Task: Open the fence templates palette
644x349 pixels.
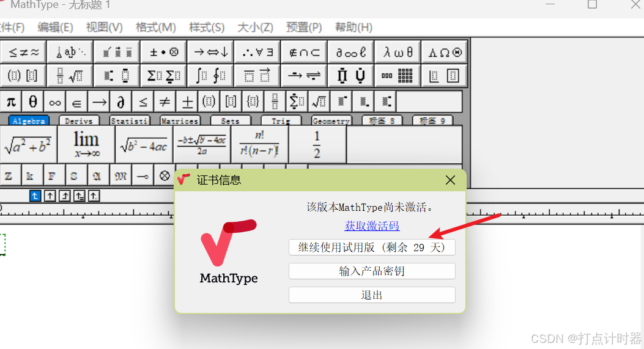Action: 23,76
